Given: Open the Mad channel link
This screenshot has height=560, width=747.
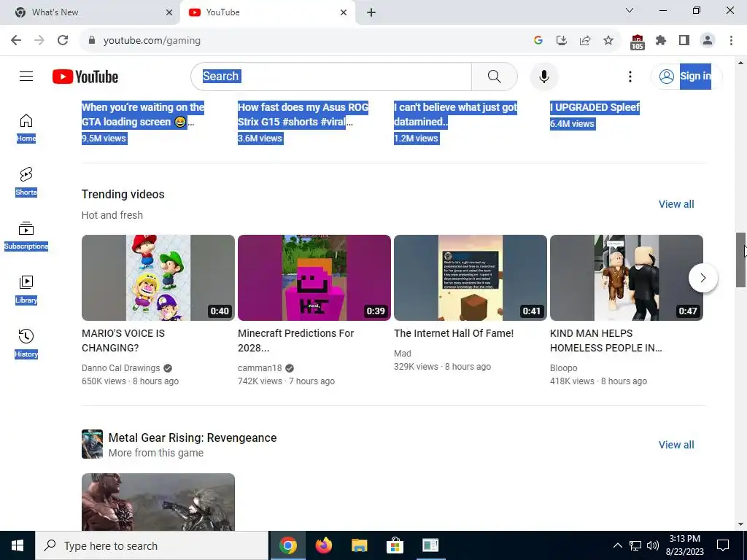Looking at the screenshot, I should point(402,354).
